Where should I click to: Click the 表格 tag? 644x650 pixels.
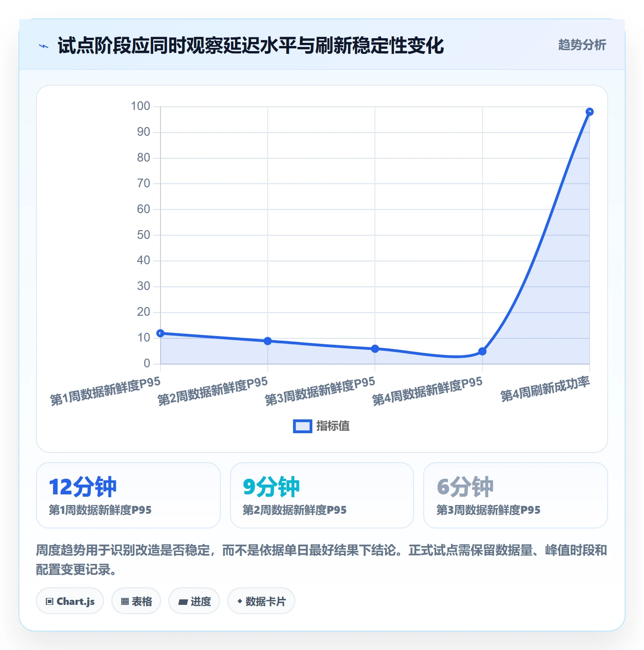[136, 601]
